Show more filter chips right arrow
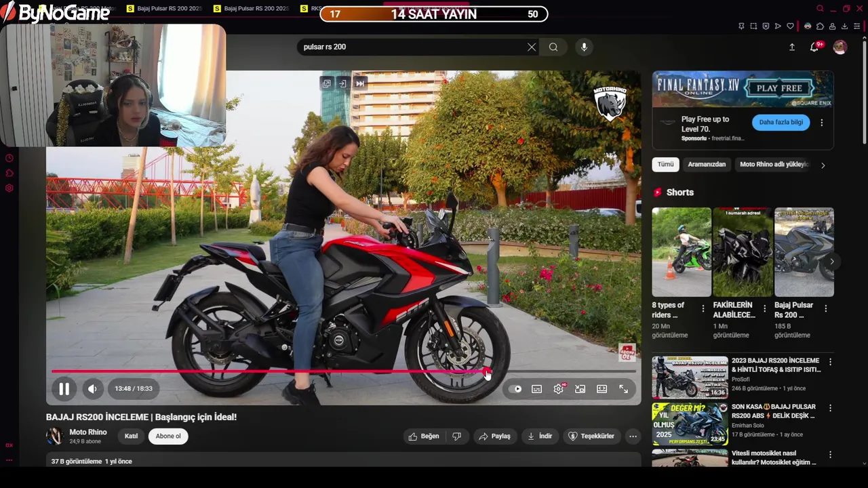The width and height of the screenshot is (868, 488). click(823, 165)
